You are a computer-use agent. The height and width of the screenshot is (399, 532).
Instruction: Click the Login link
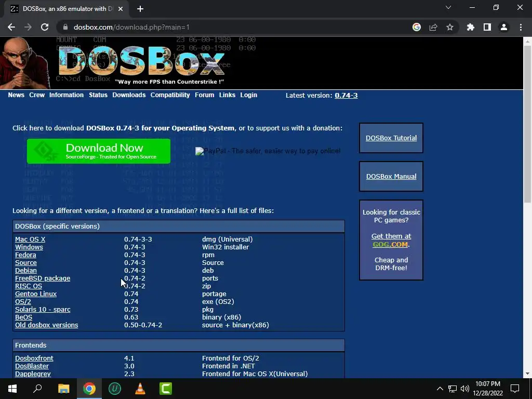point(249,95)
